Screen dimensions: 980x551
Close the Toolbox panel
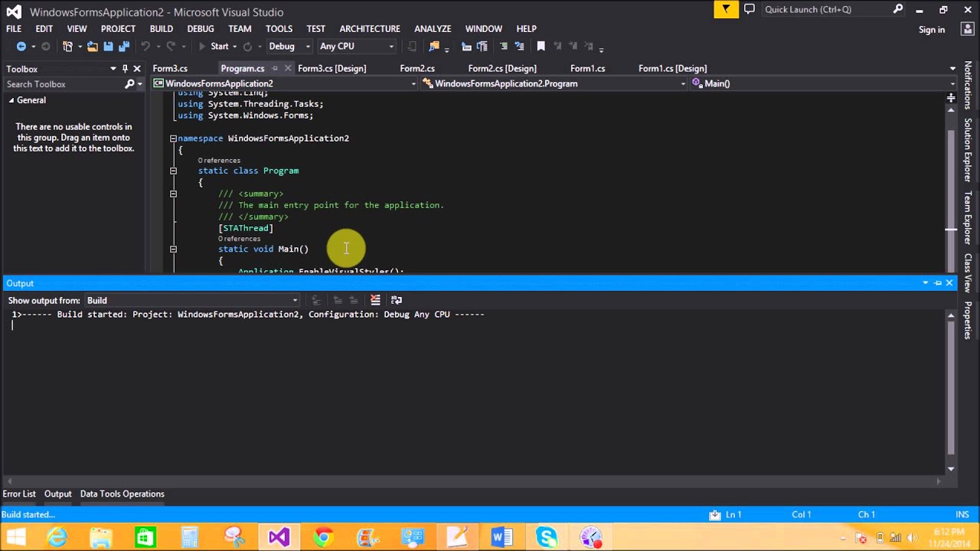[x=137, y=69]
